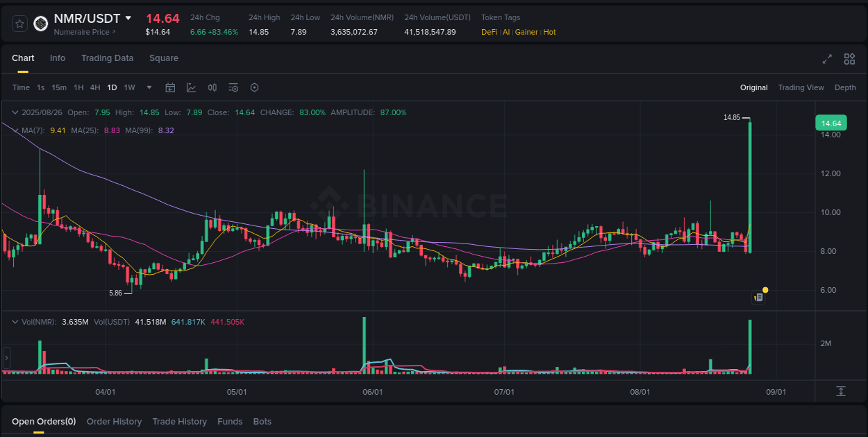
Task: Expand the left side panel arrow
Action: [6, 357]
